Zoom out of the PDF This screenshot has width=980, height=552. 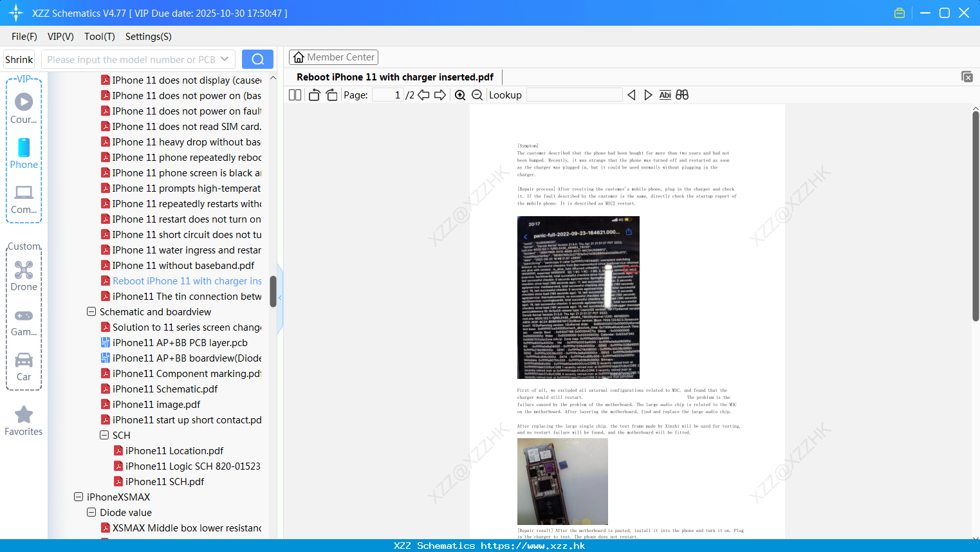pos(477,95)
